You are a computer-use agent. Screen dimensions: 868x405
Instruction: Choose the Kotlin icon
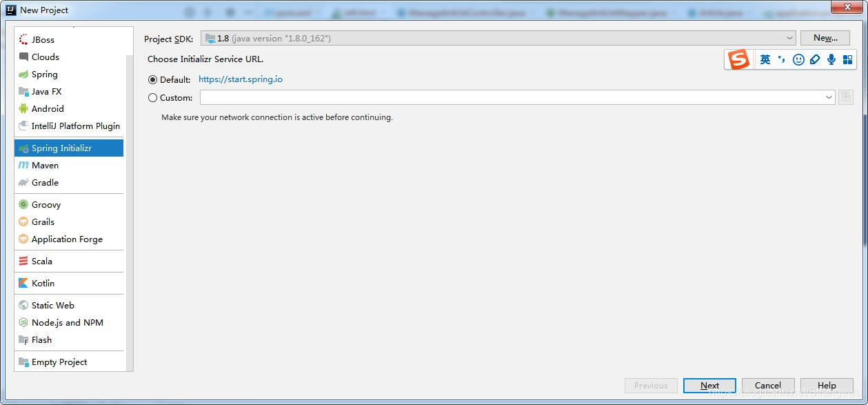point(23,284)
